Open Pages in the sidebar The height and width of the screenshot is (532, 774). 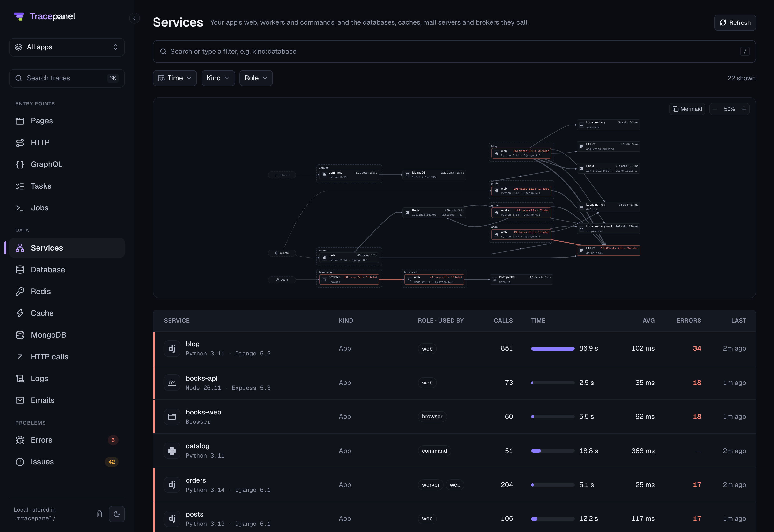(x=67, y=121)
